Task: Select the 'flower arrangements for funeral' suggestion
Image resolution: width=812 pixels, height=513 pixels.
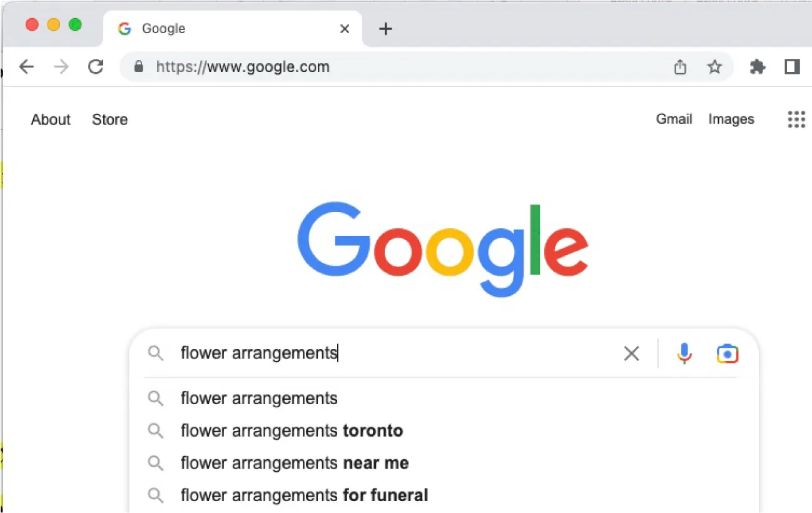Action: click(304, 495)
